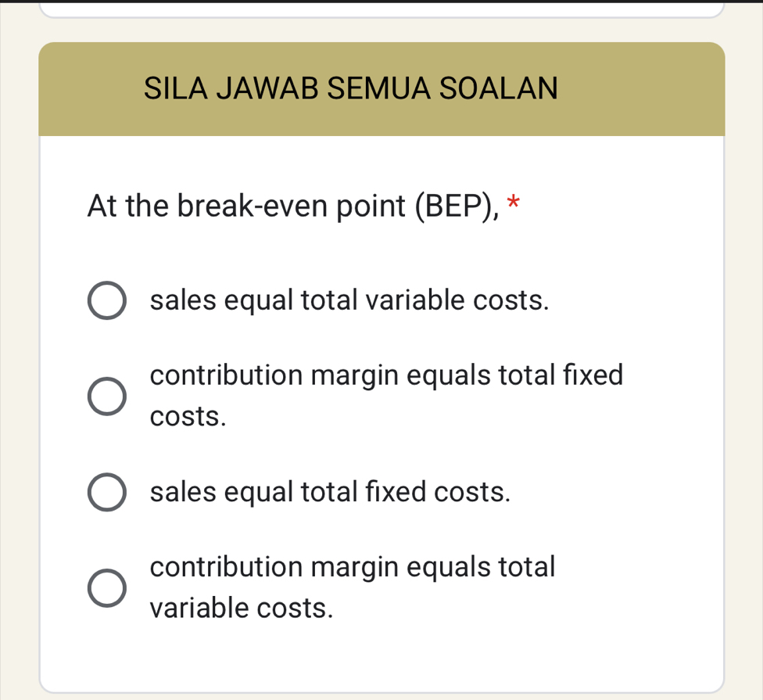
Task: Choose radio for 'contribution margin equals total fixed costs'
Action: 106,397
